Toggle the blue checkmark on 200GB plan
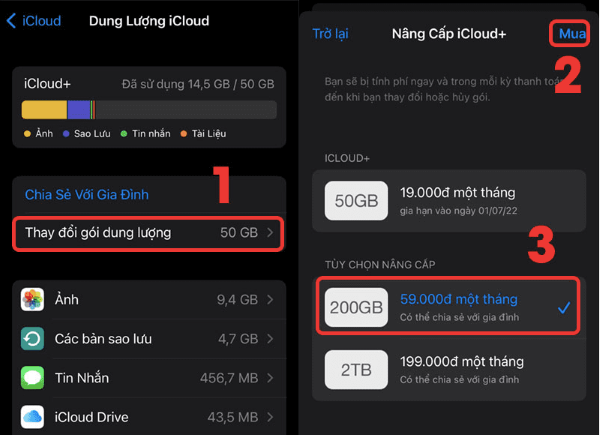This screenshot has width=600, height=435. click(x=564, y=308)
